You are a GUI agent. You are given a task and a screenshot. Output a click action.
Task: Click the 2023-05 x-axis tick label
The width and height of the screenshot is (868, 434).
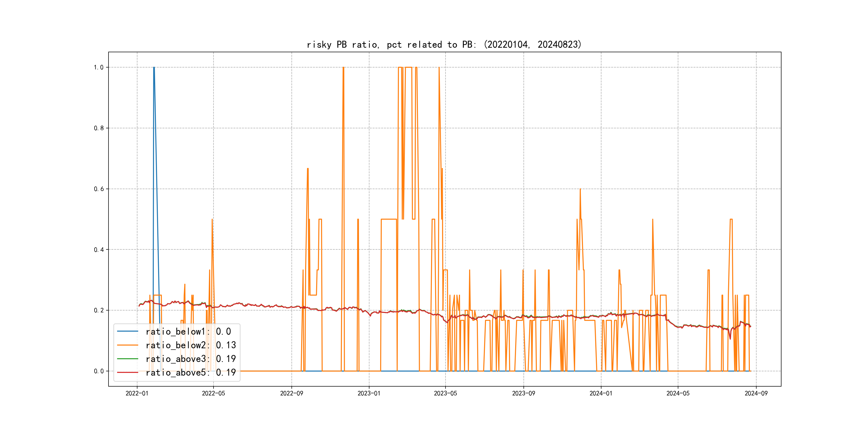coord(446,393)
